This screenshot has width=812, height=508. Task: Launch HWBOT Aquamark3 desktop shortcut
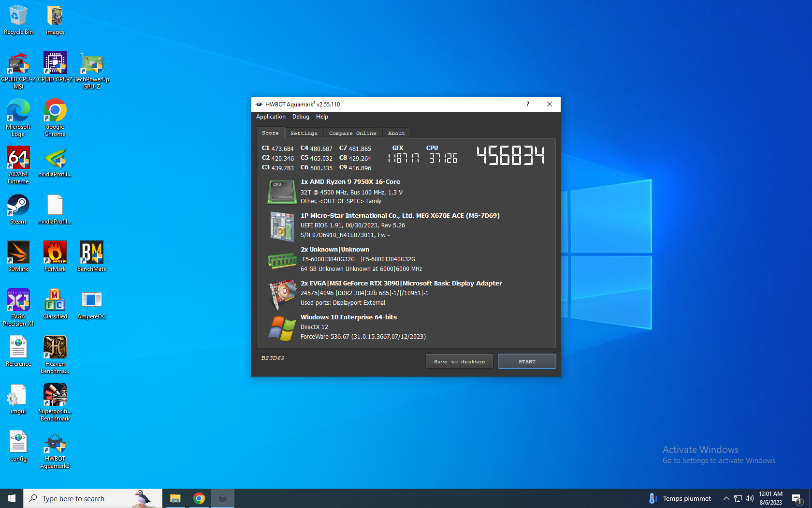pos(55,450)
